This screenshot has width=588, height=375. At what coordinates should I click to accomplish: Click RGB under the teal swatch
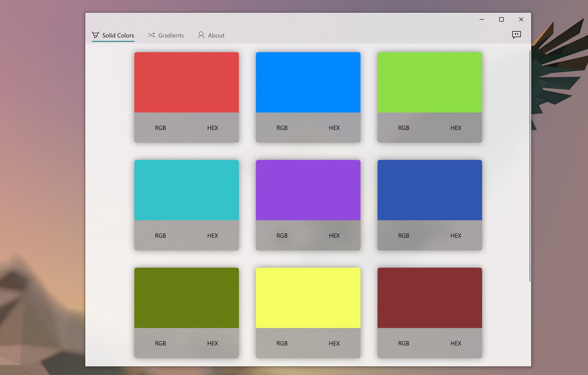tap(160, 236)
